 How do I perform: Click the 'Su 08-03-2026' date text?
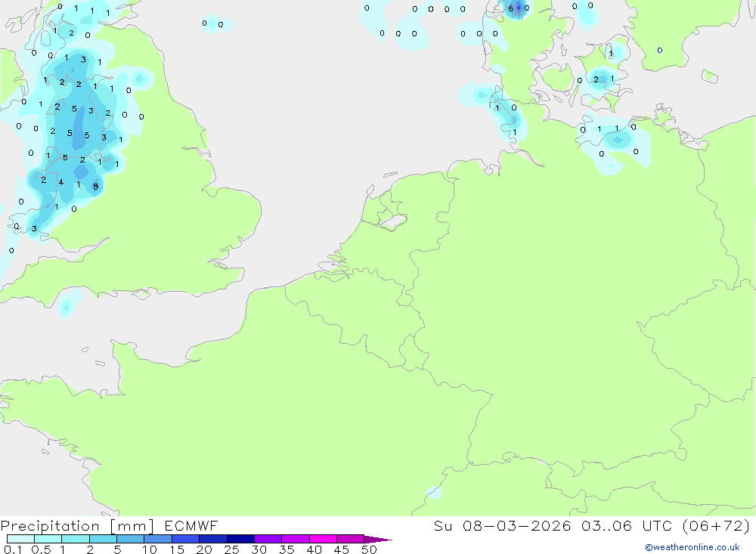[503, 526]
